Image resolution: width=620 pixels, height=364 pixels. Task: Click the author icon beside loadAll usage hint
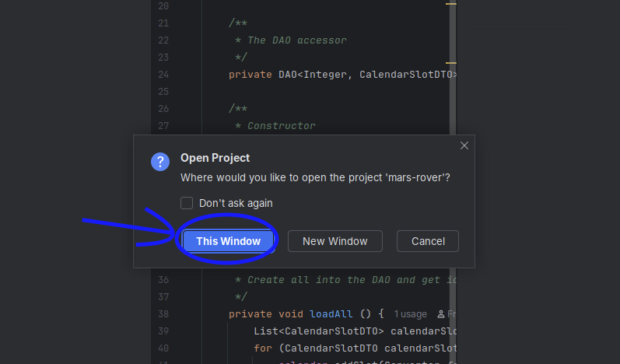click(442, 314)
